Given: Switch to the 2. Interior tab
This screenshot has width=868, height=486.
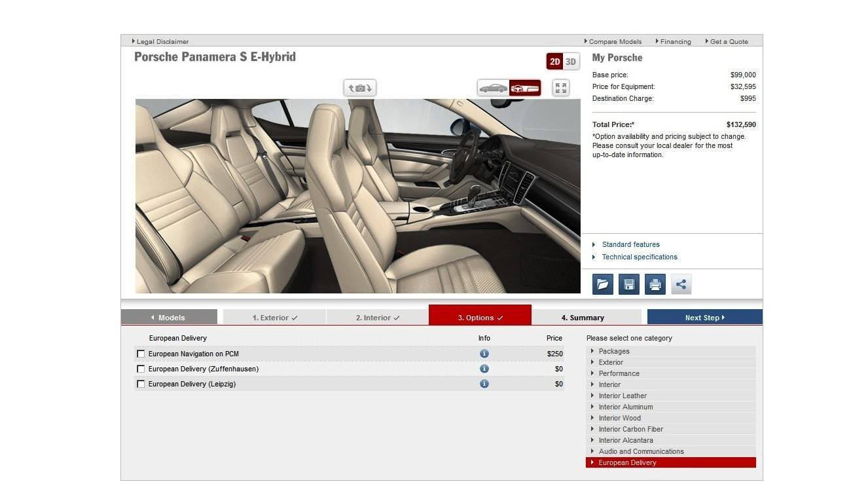Looking at the screenshot, I should point(377,317).
